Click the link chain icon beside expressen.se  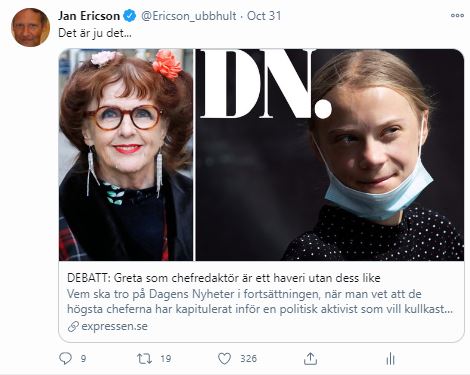point(73,326)
